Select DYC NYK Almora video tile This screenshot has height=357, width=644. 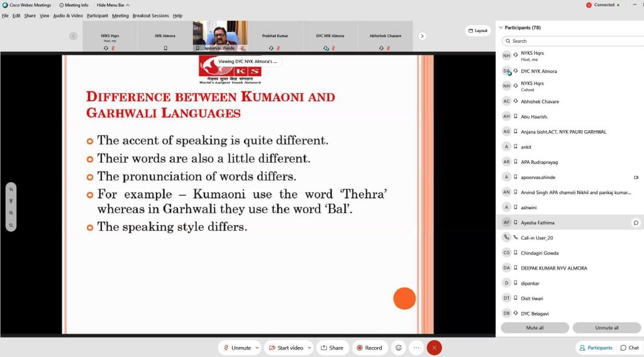[330, 36]
